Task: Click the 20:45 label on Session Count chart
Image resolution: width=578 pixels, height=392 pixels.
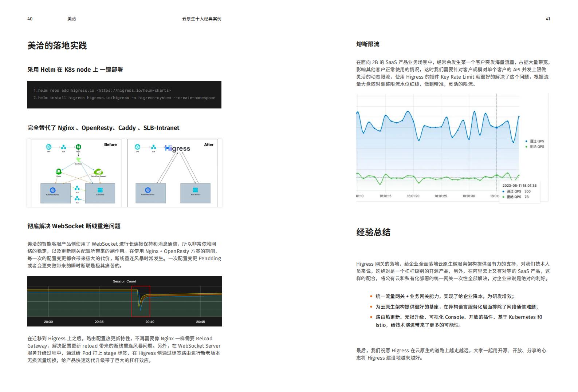Action: tap(200, 322)
